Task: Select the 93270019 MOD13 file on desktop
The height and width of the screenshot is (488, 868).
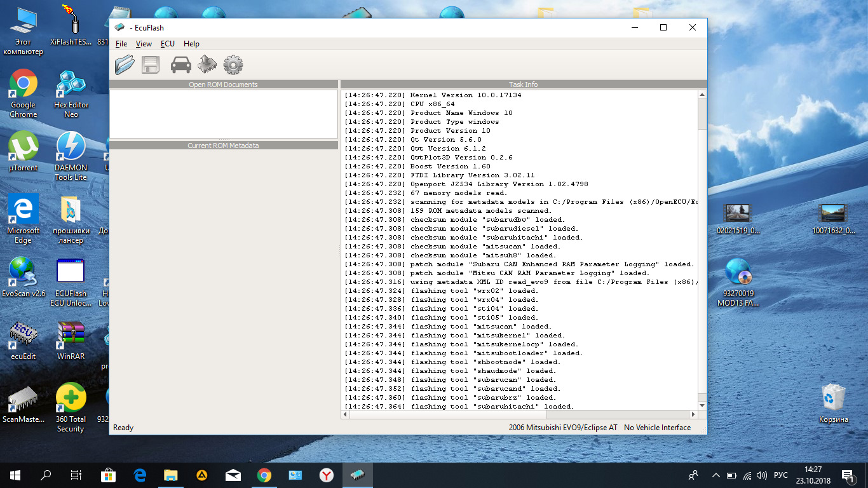Action: pos(738,282)
